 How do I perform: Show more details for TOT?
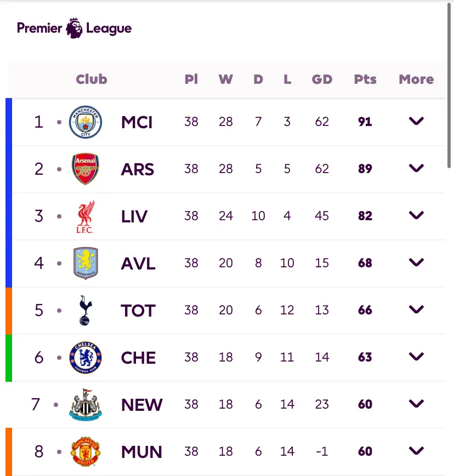[x=416, y=309]
